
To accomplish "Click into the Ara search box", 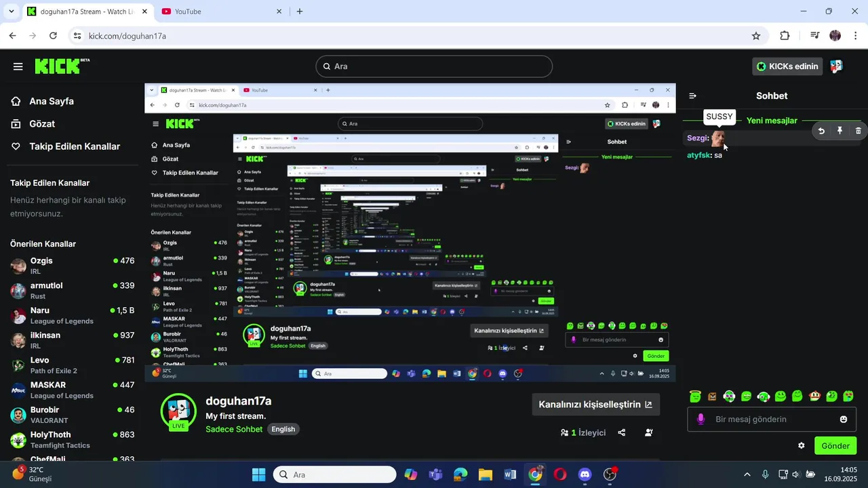I will tap(434, 66).
